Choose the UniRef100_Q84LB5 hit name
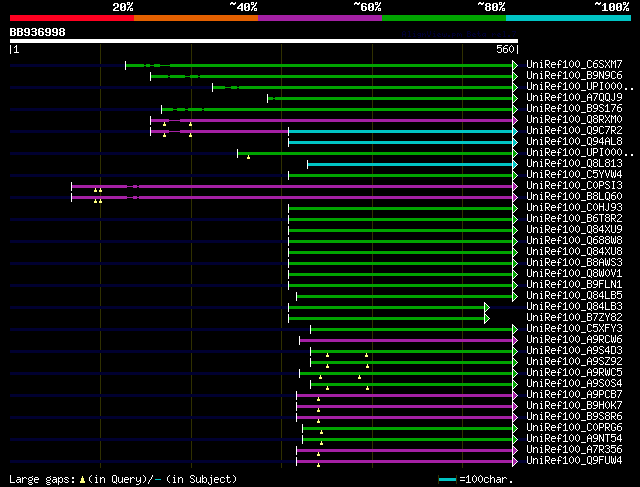This screenshot has height=487, width=640. [574, 296]
